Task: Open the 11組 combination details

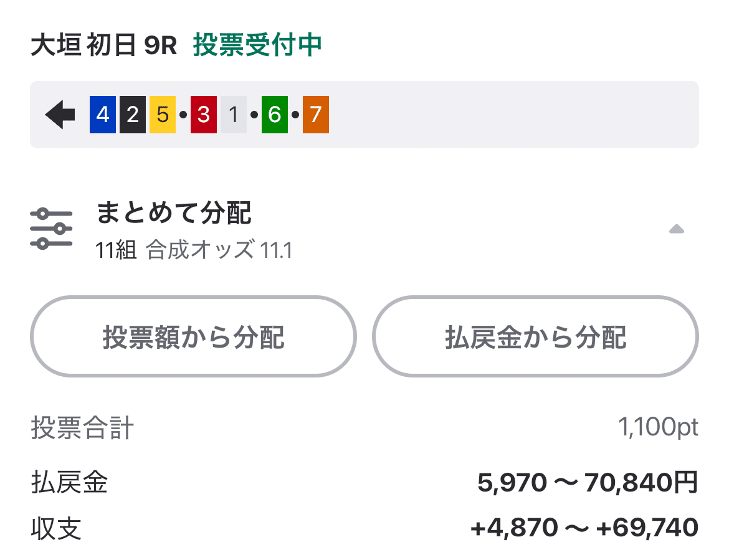Action: click(117, 250)
